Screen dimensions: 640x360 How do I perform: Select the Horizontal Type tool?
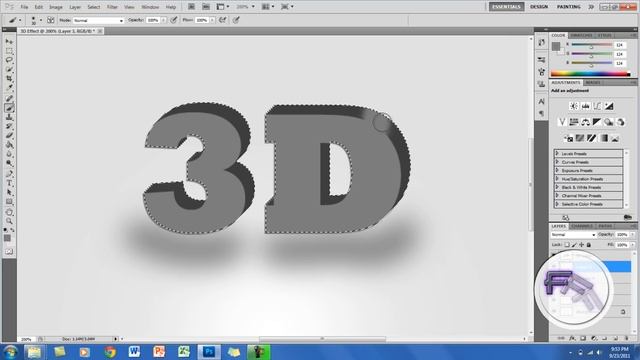(x=9, y=183)
